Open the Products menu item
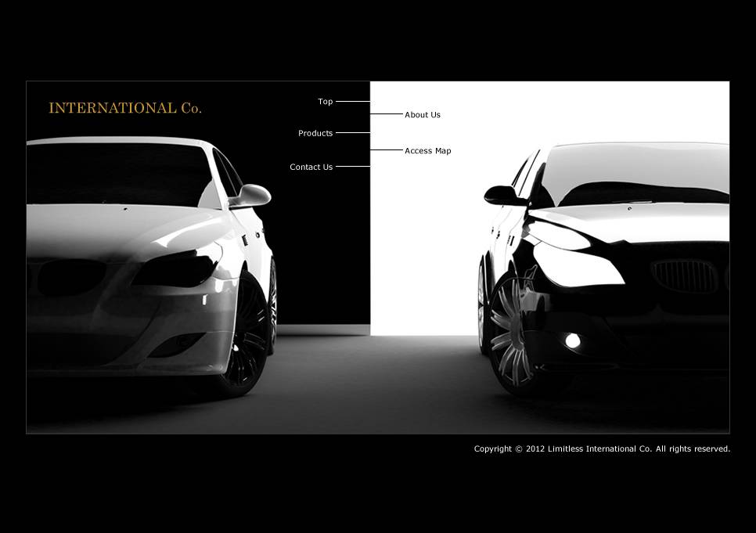 pos(315,133)
